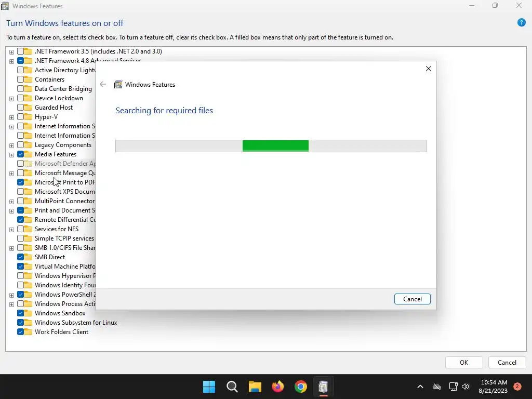Click the Windows Features dialog header icon
532x399 pixels.
[x=118, y=85]
